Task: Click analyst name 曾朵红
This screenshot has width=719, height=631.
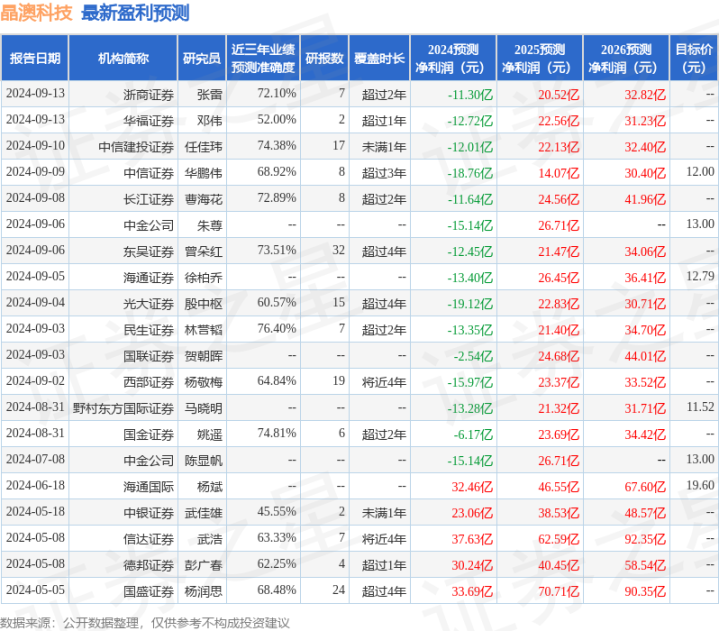Action: 204,251
